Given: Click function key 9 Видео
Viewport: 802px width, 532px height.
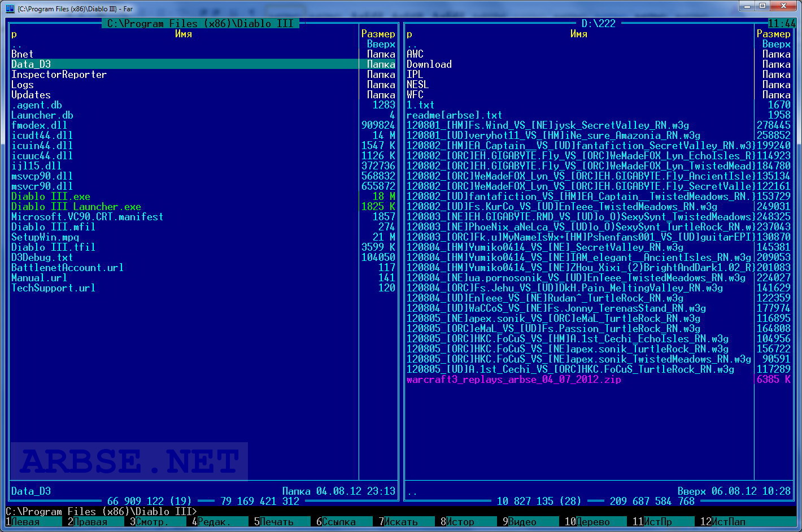Looking at the screenshot, I should pyautogui.click(x=530, y=522).
